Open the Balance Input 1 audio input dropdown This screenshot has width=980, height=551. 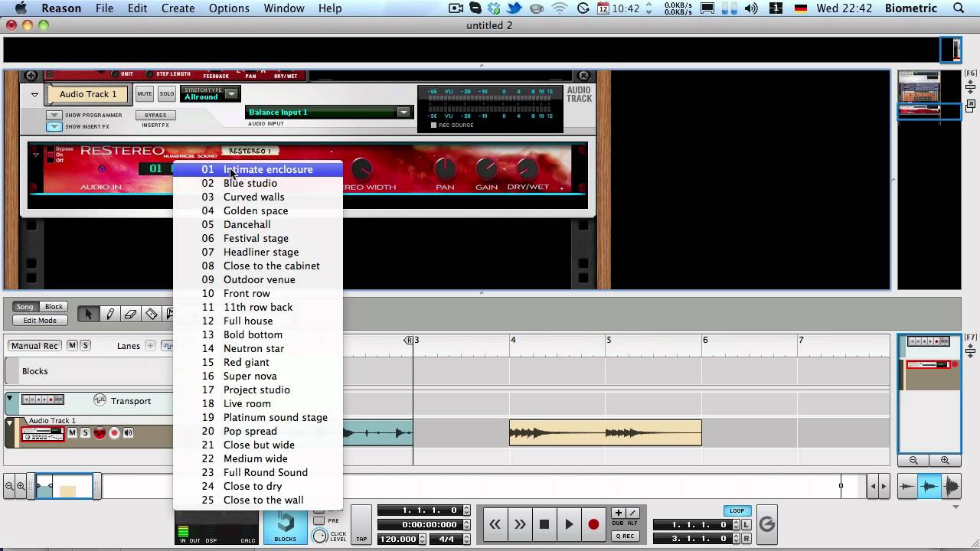(403, 112)
